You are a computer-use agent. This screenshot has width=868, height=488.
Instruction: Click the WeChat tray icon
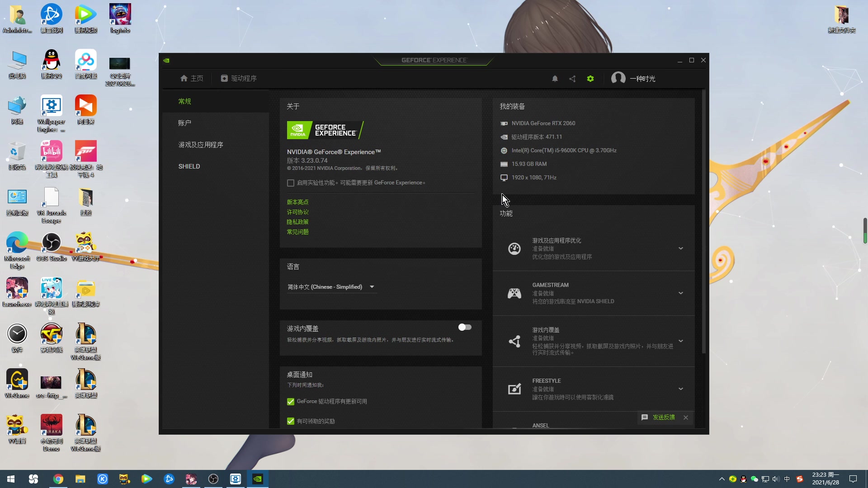tap(754, 479)
